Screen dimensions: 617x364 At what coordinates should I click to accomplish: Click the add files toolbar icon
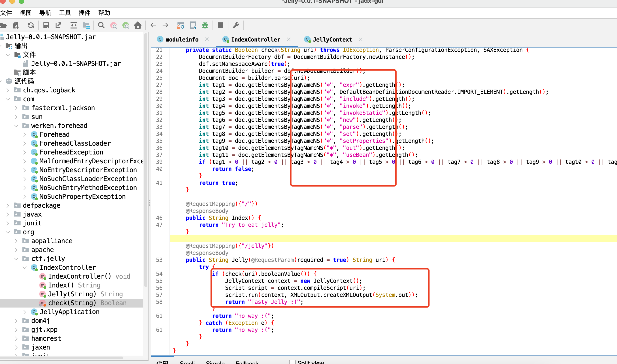(x=16, y=25)
